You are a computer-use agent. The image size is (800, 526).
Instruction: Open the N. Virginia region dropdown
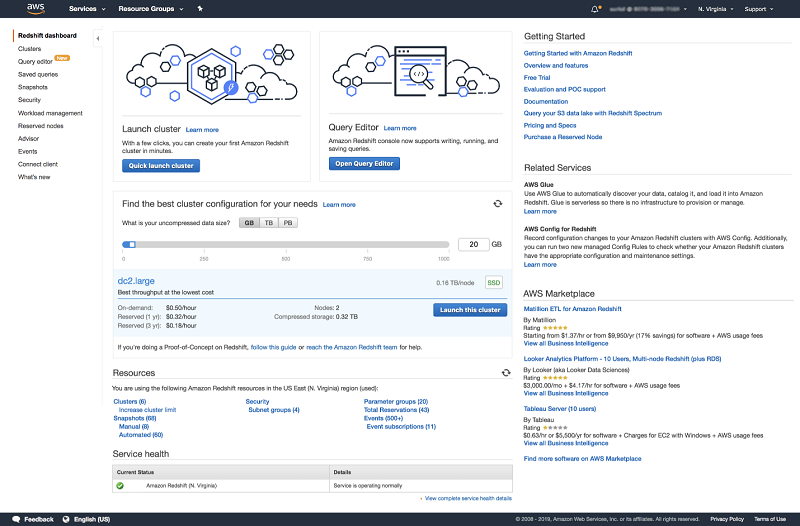coord(716,9)
